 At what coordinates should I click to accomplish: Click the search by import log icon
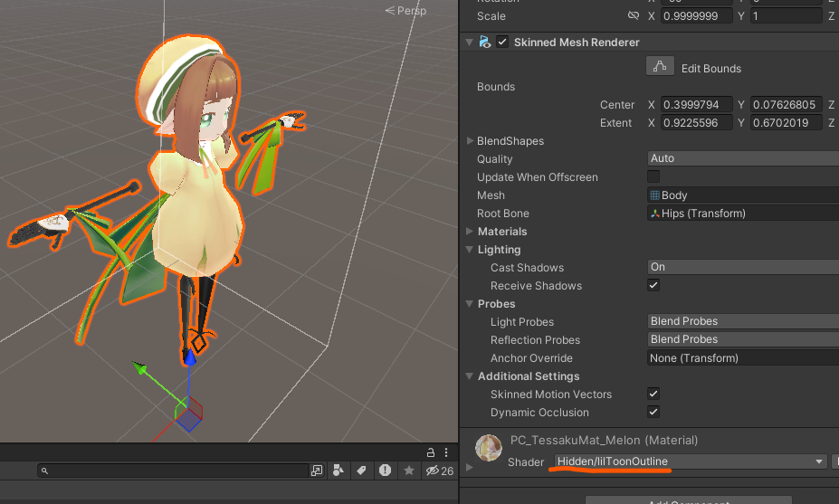pos(385,471)
